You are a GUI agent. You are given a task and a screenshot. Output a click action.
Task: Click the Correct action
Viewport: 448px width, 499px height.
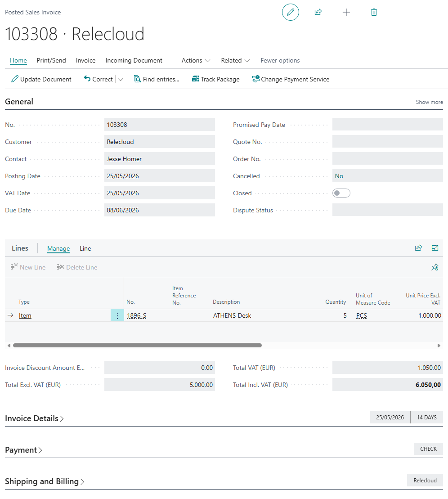(99, 79)
